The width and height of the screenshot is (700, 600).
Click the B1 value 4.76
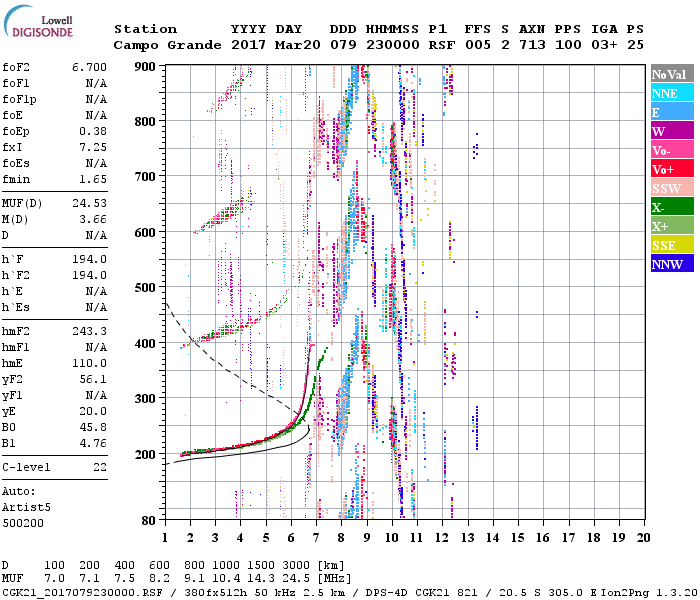pos(93,443)
